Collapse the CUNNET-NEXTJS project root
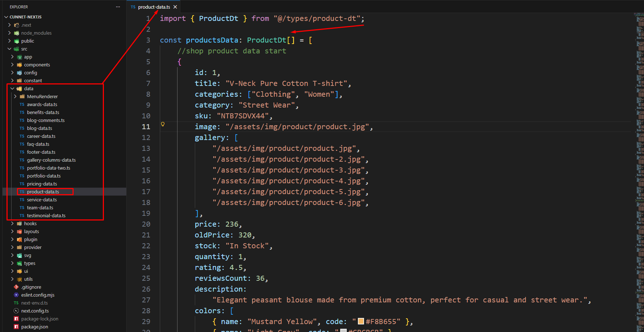644x332 pixels. point(6,17)
